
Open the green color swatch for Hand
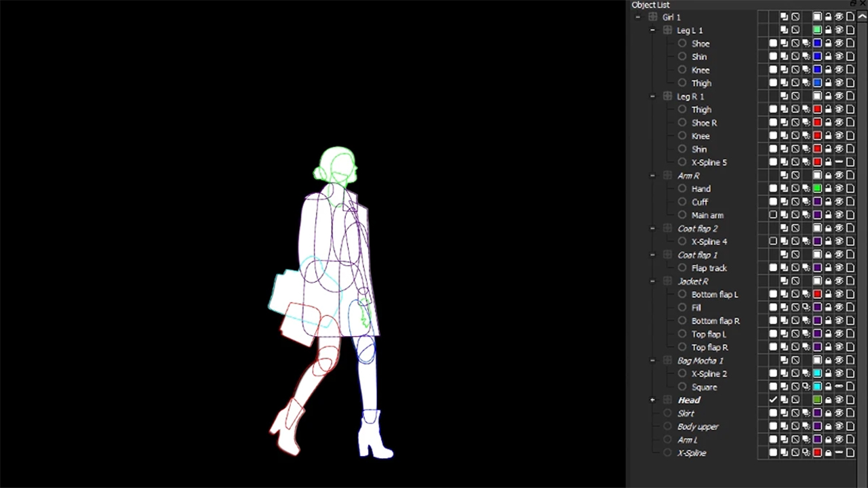(x=817, y=188)
